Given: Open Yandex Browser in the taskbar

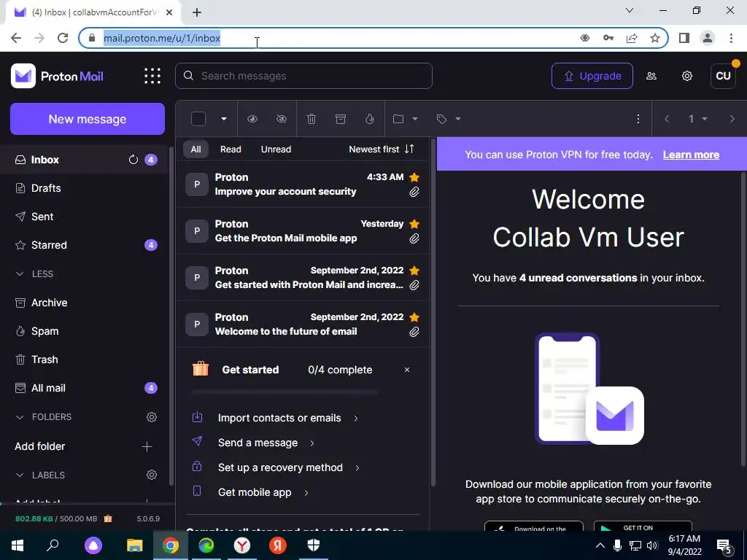Looking at the screenshot, I should pyautogui.click(x=242, y=545).
